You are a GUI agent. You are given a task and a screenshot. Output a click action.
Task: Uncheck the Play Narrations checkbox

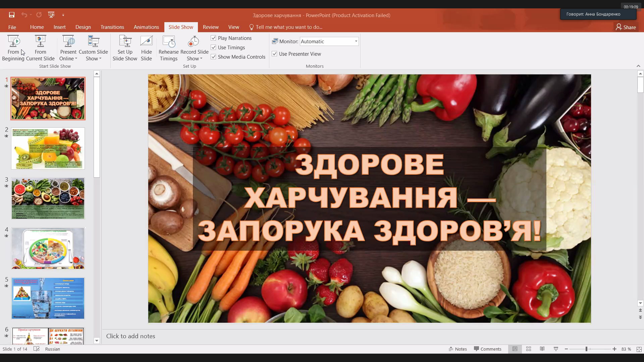coord(214,38)
